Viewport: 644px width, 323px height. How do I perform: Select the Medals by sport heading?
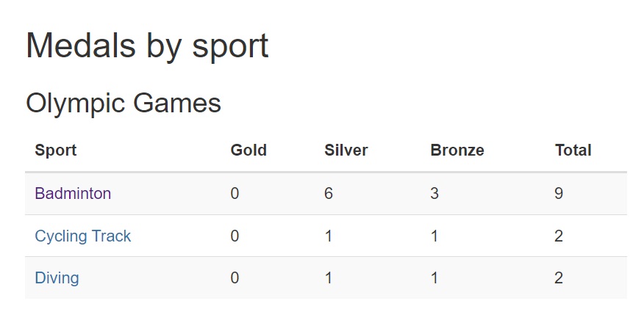point(147,46)
